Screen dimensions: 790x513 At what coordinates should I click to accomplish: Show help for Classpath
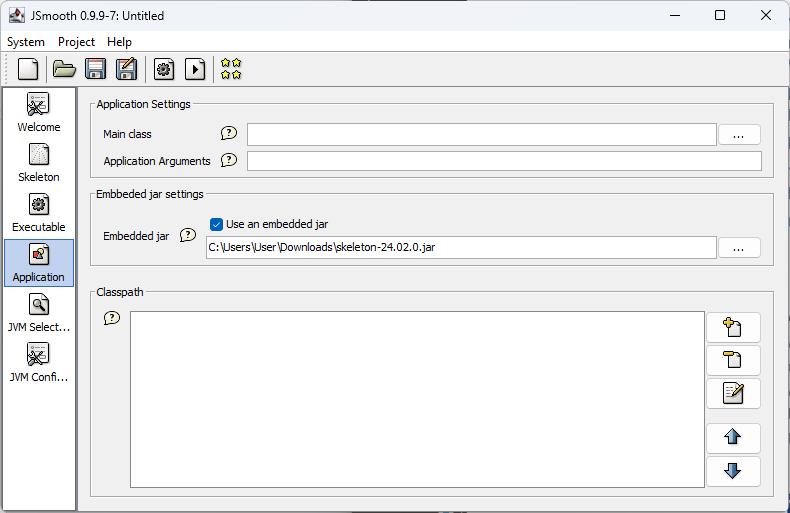click(112, 318)
